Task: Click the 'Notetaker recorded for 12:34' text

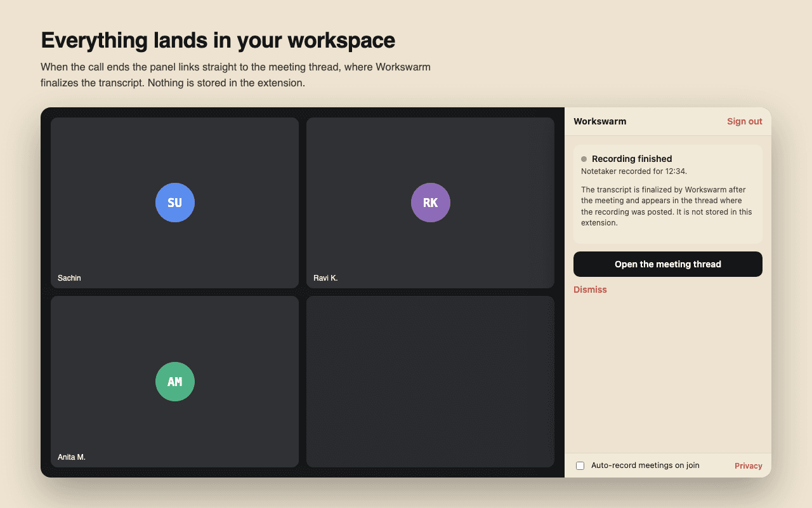Action: pos(634,171)
